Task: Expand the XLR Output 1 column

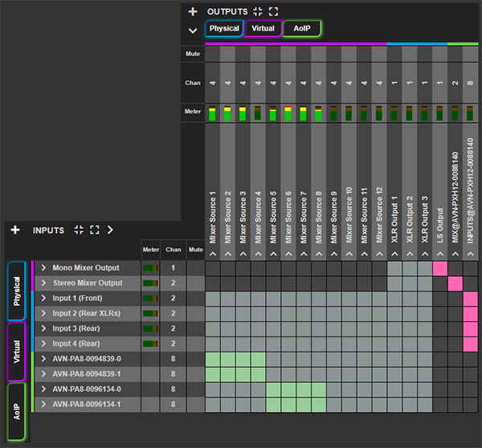Action: coord(394,253)
